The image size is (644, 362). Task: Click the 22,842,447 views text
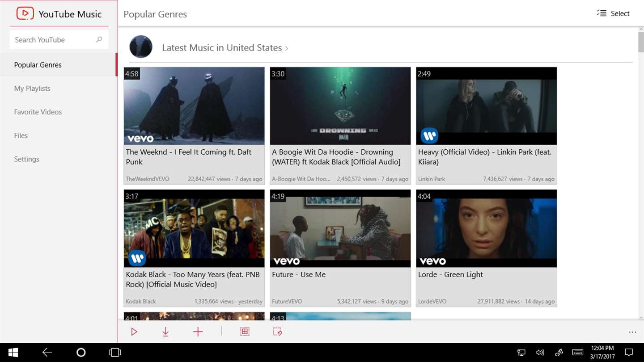[x=209, y=179]
